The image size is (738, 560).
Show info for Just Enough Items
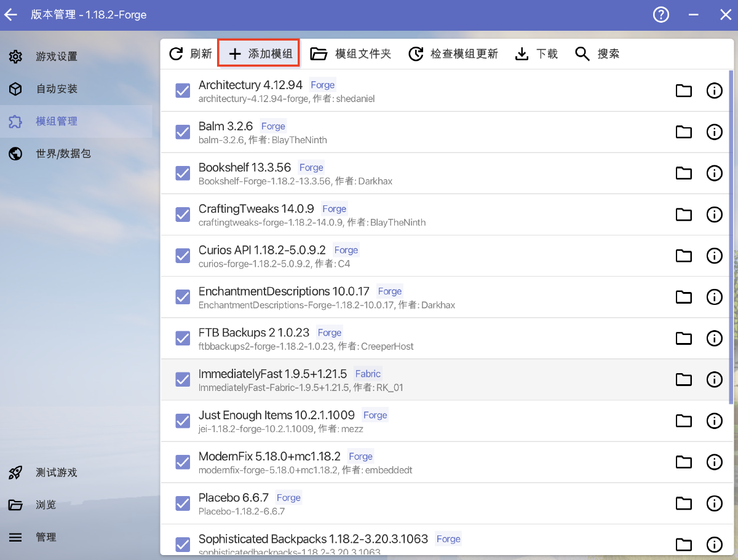714,421
